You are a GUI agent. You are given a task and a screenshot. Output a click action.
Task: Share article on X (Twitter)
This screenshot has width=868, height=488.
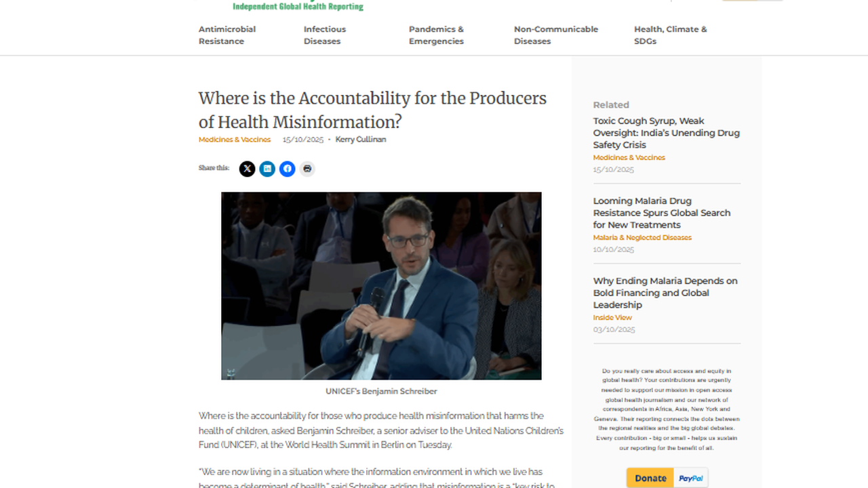coord(247,169)
